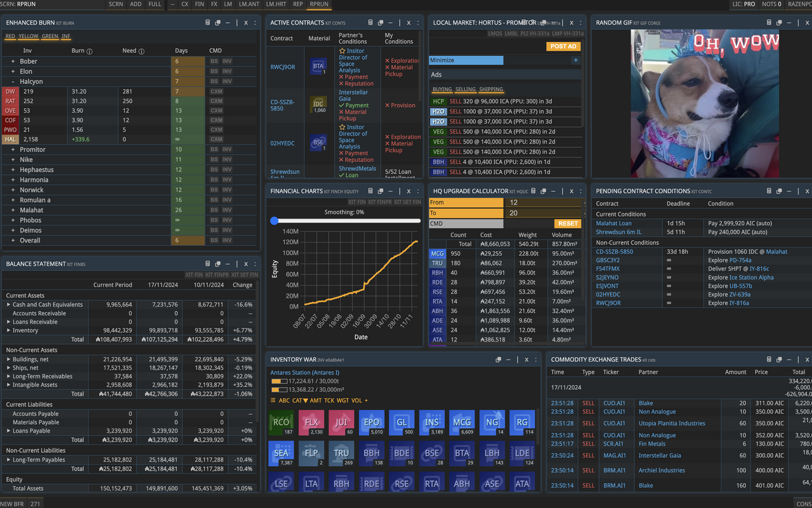
Task: Open calculator icon in Enhanced Burn header
Action: (207, 22)
